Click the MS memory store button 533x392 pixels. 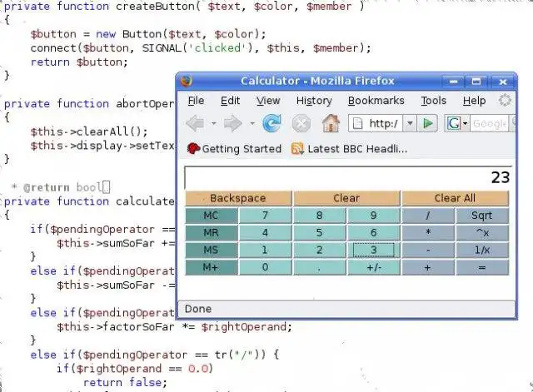tap(211, 251)
